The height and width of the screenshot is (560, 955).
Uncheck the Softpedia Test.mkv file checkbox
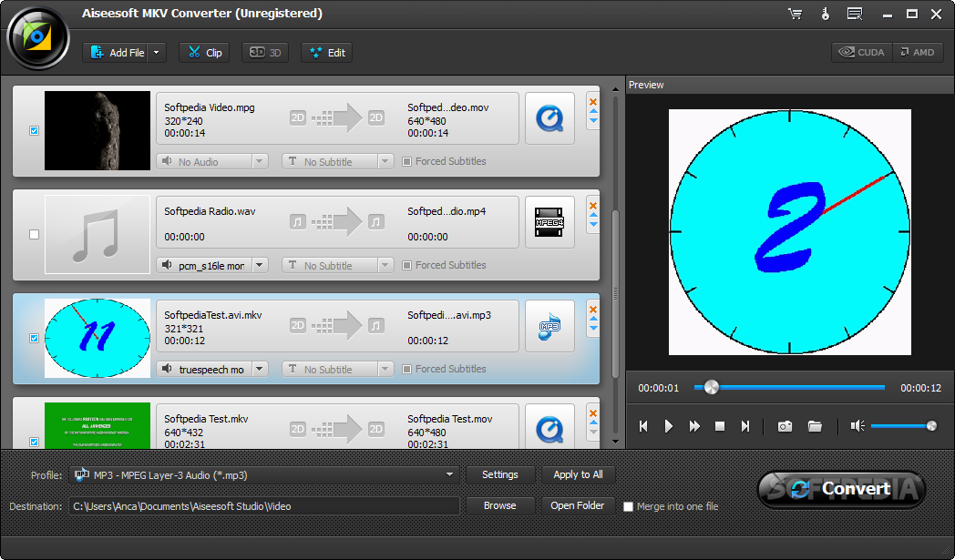point(34,442)
